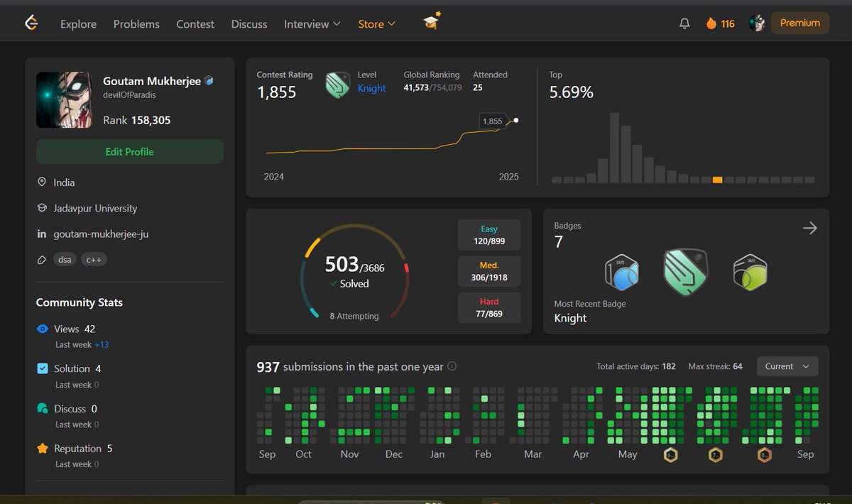This screenshot has width=852, height=504.
Task: Click the profile picture thumbnail
Action: pyautogui.click(x=65, y=100)
